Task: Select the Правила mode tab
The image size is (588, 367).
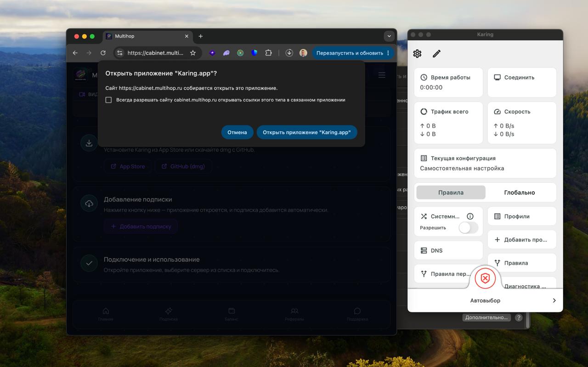Action: pyautogui.click(x=451, y=192)
